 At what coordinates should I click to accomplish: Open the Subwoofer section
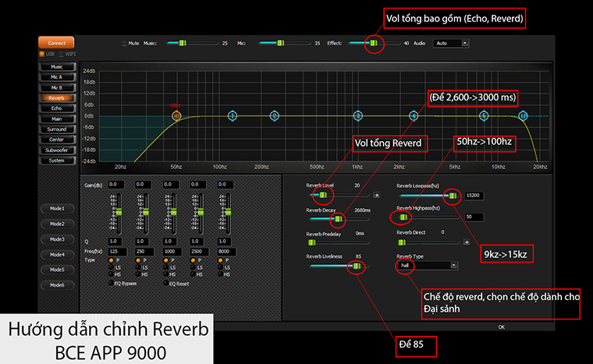coord(57,150)
